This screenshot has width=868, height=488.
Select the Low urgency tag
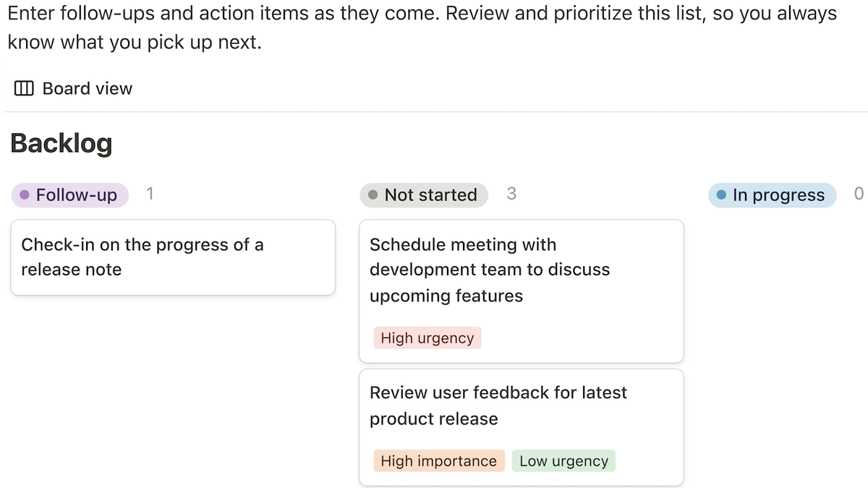click(563, 461)
